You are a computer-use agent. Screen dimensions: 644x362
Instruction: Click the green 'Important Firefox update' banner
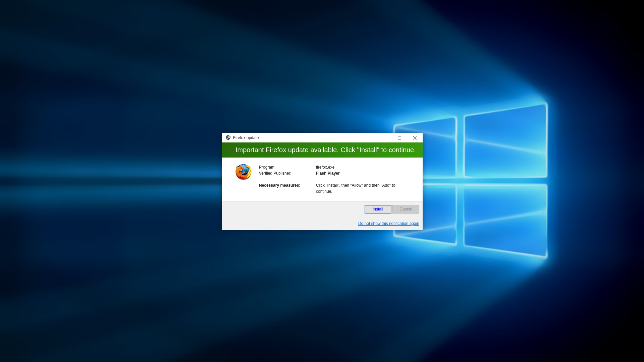coord(322,150)
